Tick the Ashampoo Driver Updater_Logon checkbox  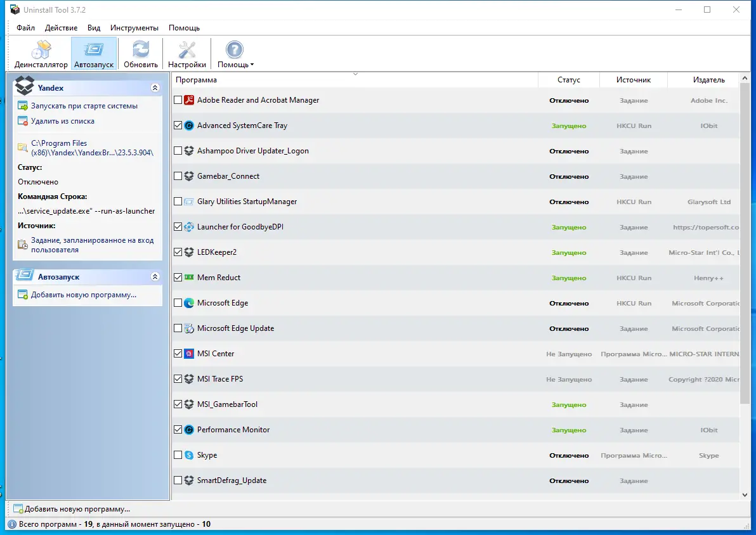tap(178, 151)
